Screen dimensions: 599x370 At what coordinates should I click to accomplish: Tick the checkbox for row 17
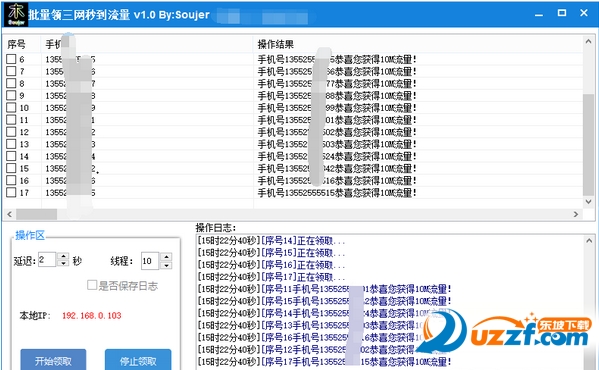click(11, 192)
